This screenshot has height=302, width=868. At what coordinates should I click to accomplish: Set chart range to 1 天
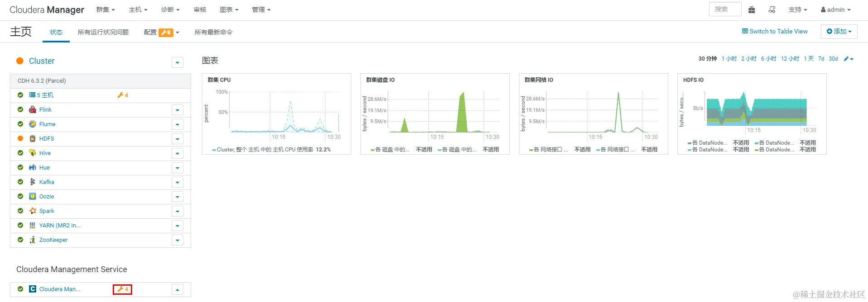point(809,59)
